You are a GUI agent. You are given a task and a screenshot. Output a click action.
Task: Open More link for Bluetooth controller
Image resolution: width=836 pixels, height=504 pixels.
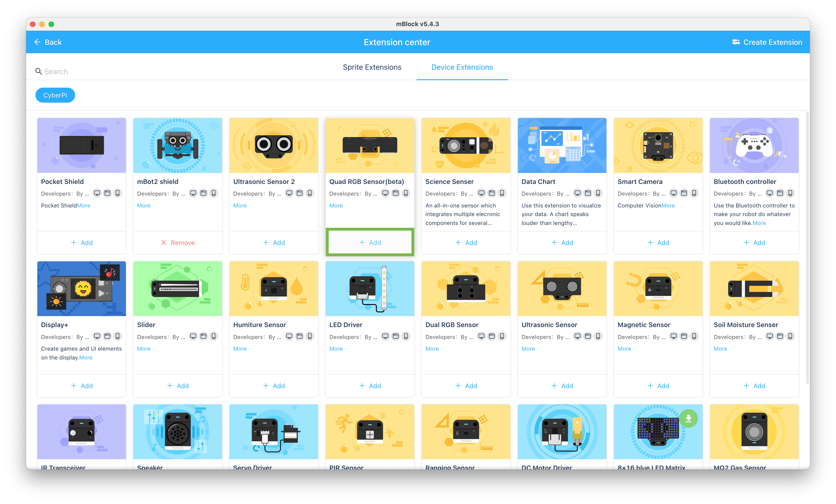coord(759,223)
